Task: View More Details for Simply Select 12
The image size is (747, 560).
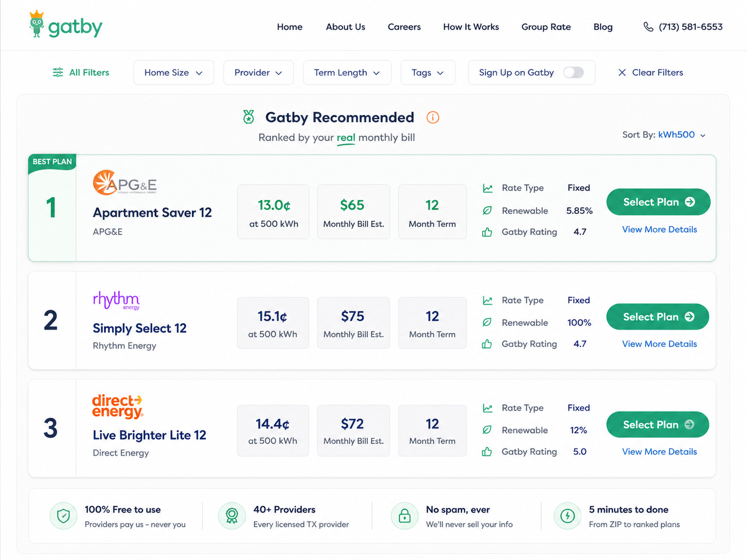Action: pos(659,344)
